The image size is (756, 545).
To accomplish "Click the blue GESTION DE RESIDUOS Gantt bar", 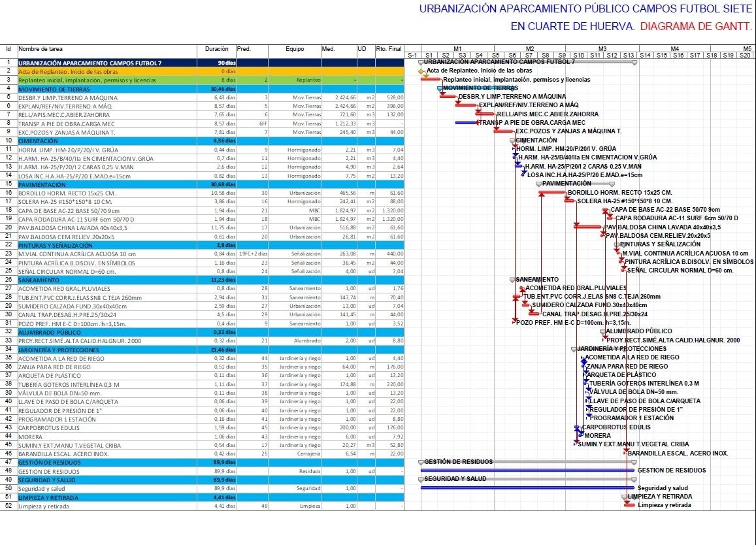I will (527, 471).
